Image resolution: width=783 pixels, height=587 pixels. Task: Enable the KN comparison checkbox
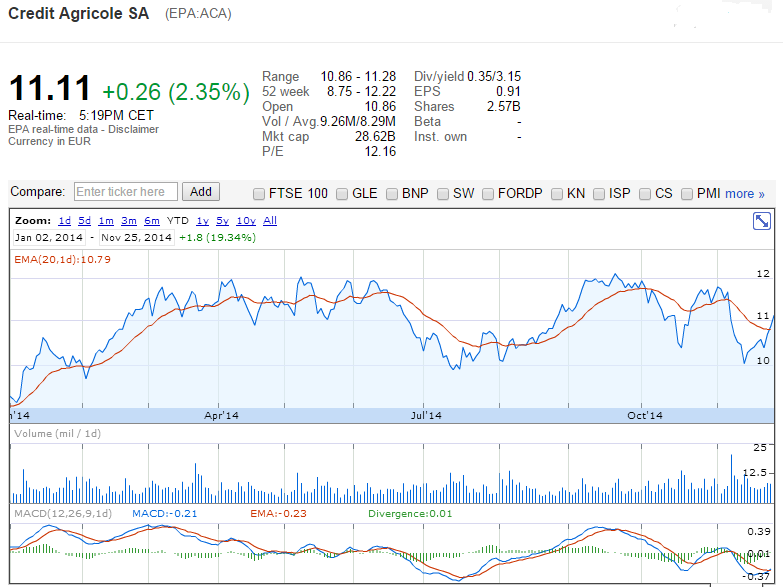click(557, 194)
